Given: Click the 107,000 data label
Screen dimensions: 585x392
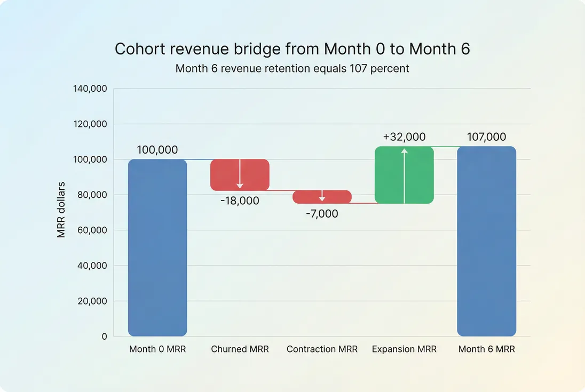Looking at the screenshot, I should click(486, 137).
